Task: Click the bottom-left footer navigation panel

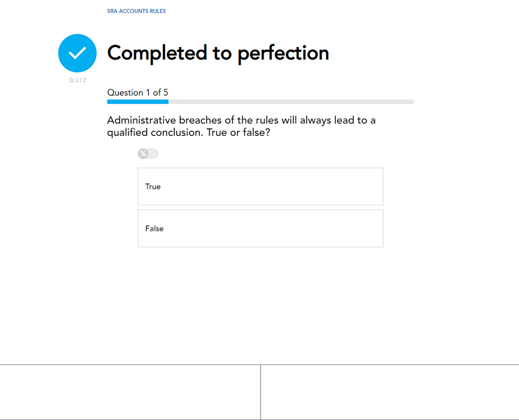Action: coord(130,392)
